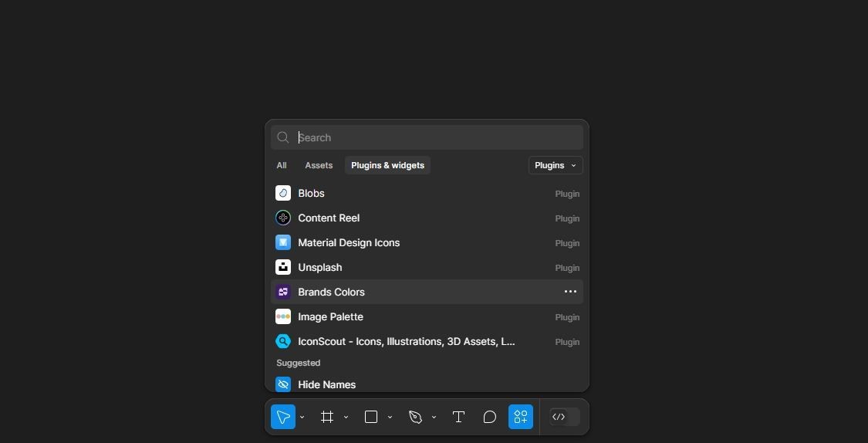
Task: Select the Comment tool
Action: click(489, 417)
